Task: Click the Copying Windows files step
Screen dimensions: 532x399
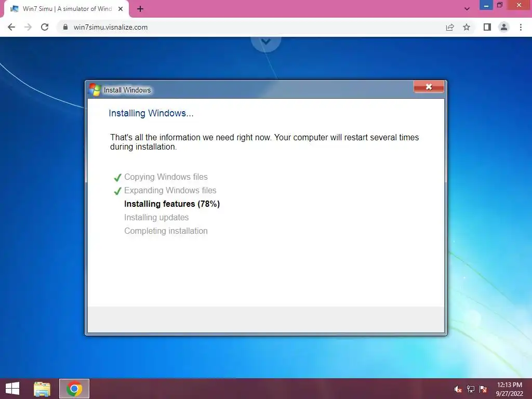Action: click(x=166, y=177)
